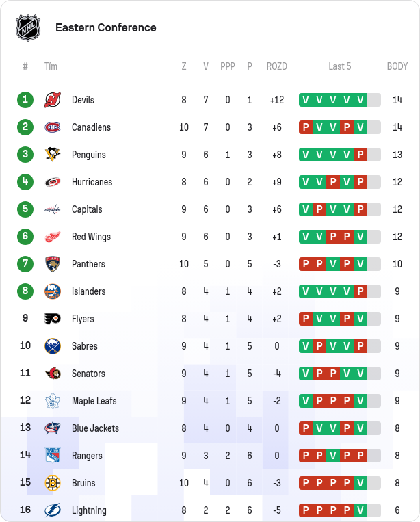Image resolution: width=420 pixels, height=522 pixels.
Task: Click the Tím column header
Action: [x=51, y=66]
